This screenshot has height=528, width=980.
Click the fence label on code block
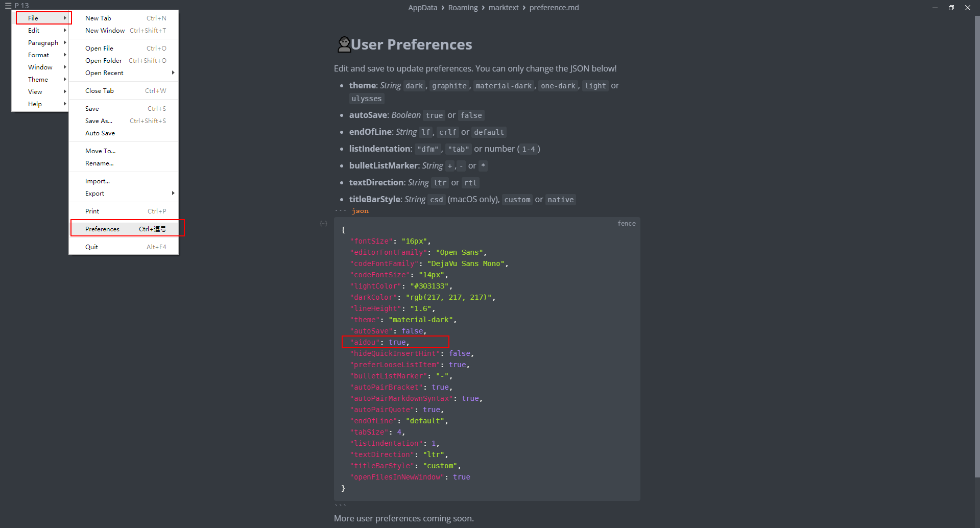click(627, 223)
